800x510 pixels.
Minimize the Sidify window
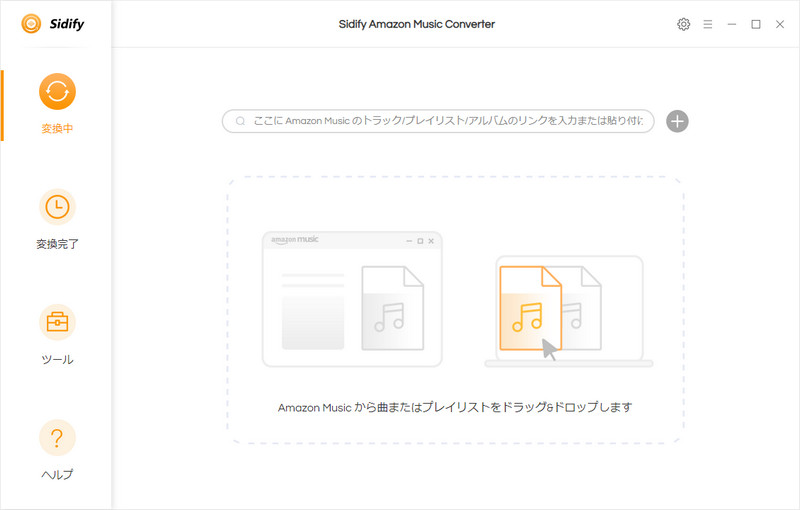732,24
